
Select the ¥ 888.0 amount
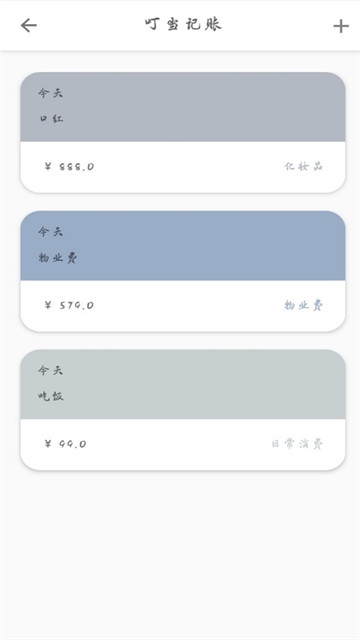(69, 167)
